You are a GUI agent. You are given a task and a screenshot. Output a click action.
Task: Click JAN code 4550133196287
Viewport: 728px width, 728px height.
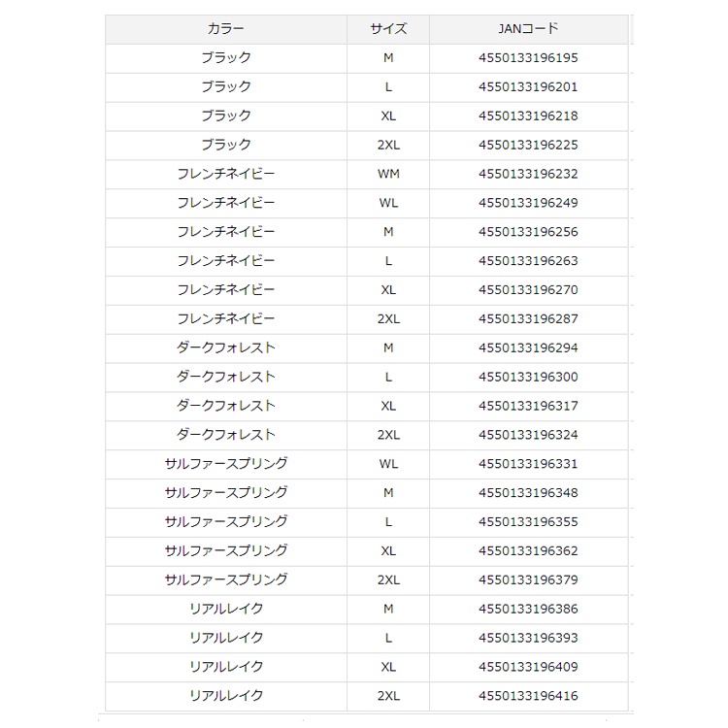528,319
